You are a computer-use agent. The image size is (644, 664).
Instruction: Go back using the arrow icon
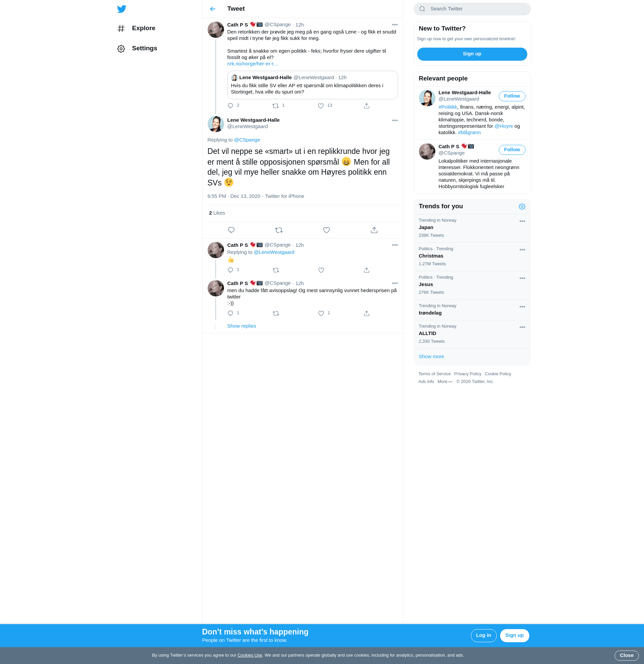pos(213,9)
